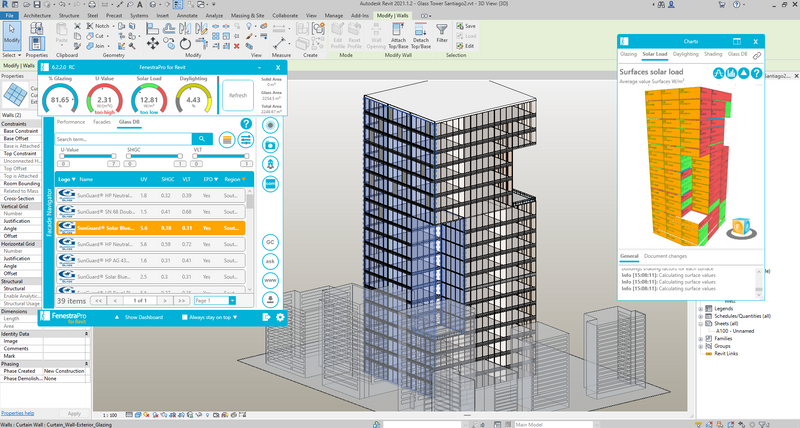The height and width of the screenshot is (428, 800).
Task: Click the filter sliders icon beside search
Action: 245,139
